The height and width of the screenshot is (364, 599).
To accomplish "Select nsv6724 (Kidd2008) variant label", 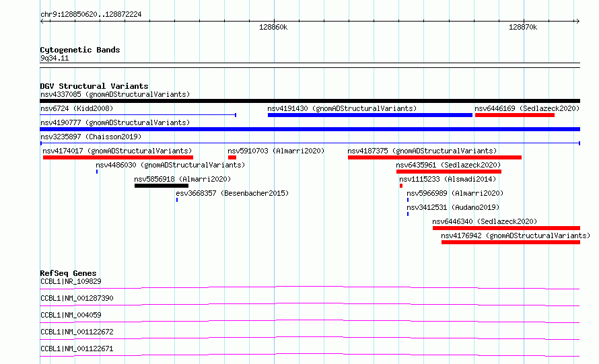I will (77, 108).
